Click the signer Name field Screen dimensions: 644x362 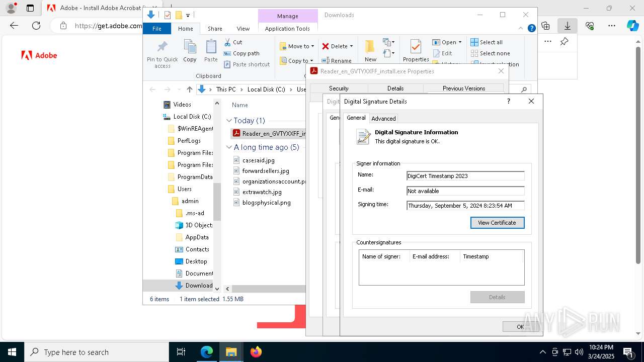(x=465, y=176)
